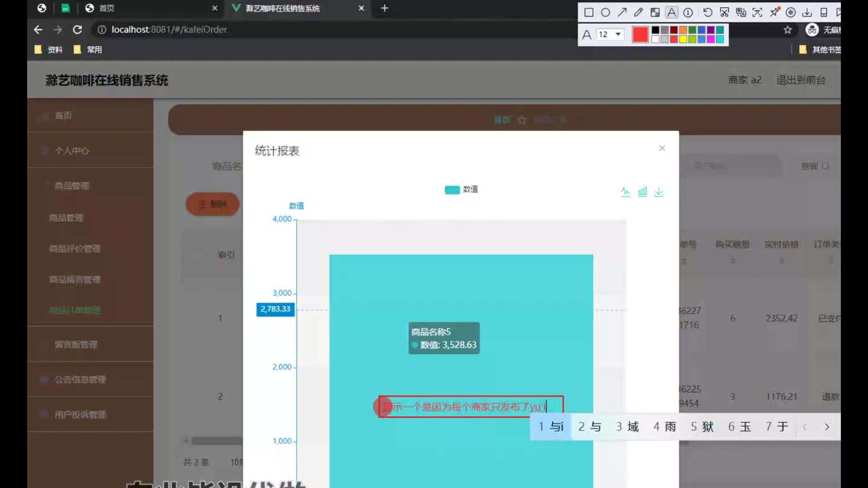Click the scissors crop icon in the screenshot toolbar
This screenshot has height=488, width=868.
pos(724,12)
